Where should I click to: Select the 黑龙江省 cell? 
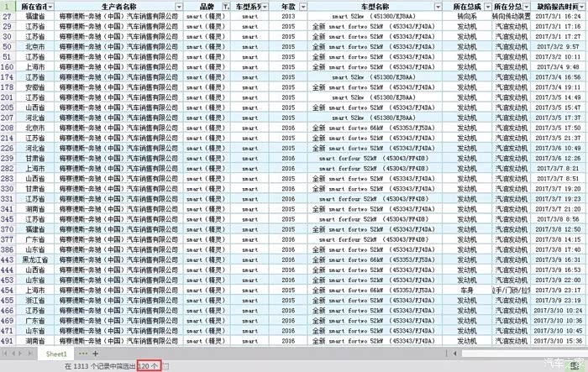(x=35, y=259)
